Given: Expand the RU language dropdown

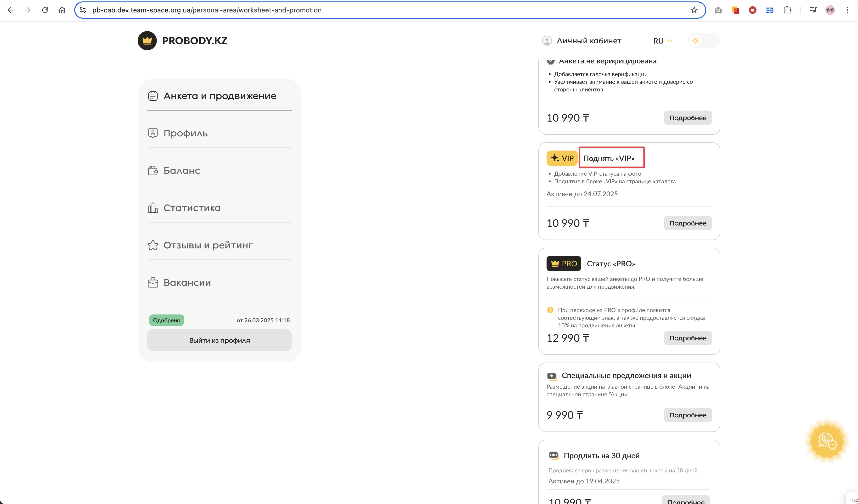Looking at the screenshot, I should pyautogui.click(x=662, y=41).
